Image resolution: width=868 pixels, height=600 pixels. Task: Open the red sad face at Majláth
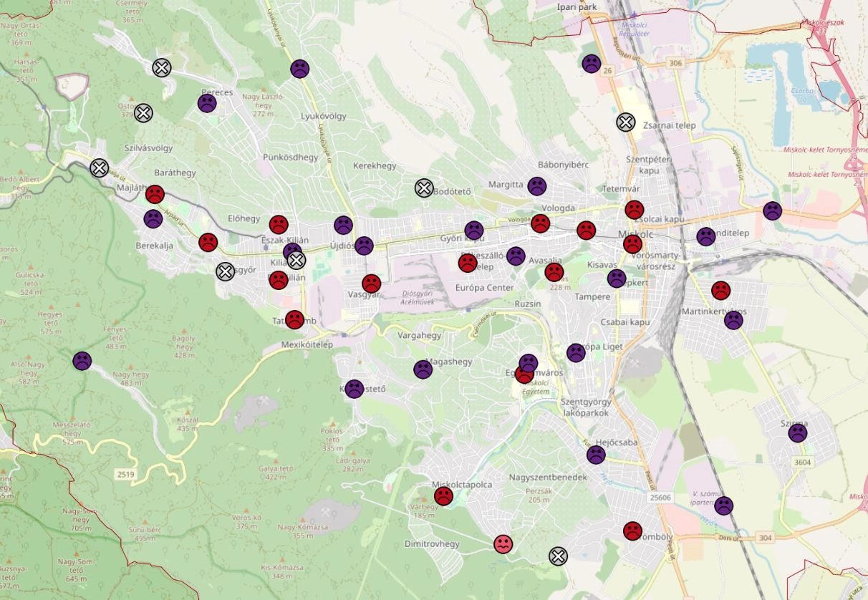tap(155, 194)
